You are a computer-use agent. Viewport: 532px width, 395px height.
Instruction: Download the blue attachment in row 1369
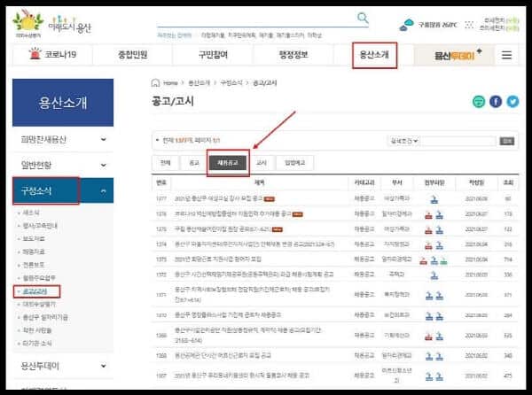(439, 336)
